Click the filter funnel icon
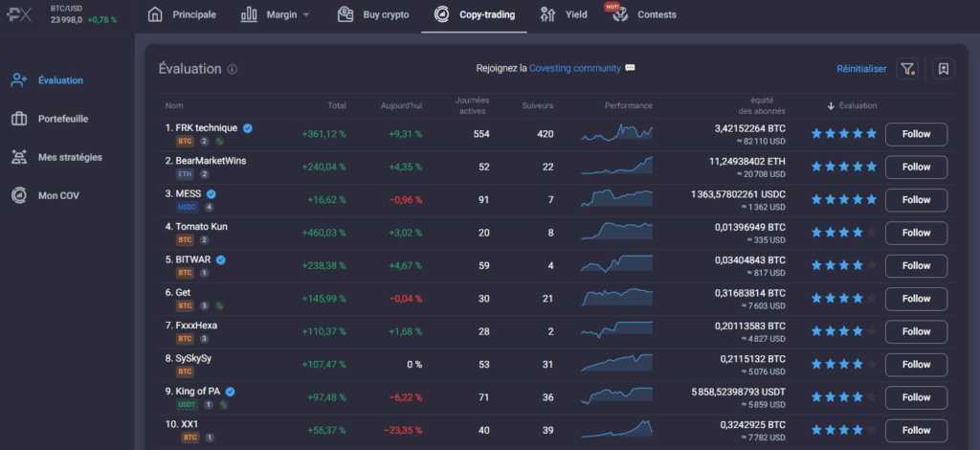980x450 pixels. point(907,69)
